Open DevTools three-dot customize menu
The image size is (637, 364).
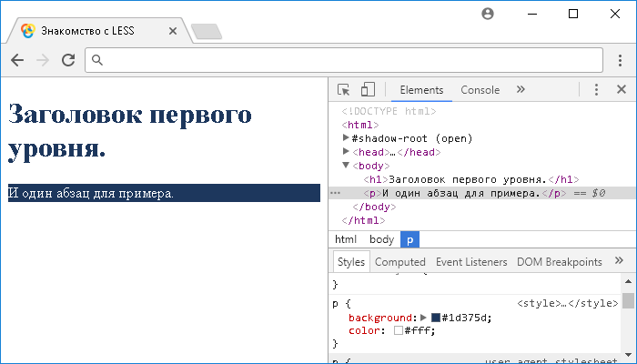coord(596,90)
